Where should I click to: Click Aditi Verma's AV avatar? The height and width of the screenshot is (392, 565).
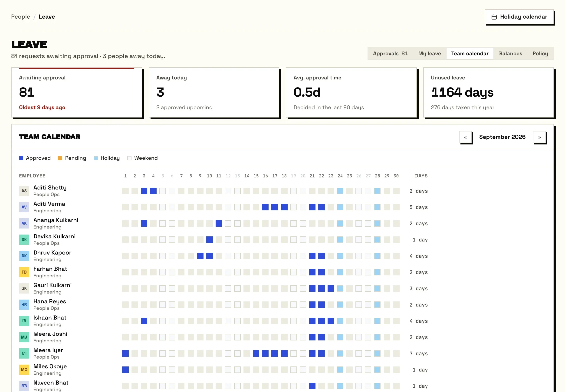(x=24, y=207)
